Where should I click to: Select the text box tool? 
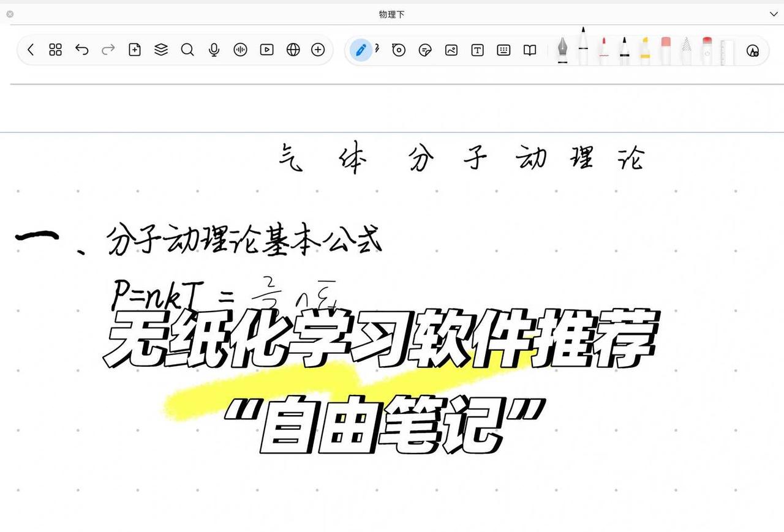[478, 50]
